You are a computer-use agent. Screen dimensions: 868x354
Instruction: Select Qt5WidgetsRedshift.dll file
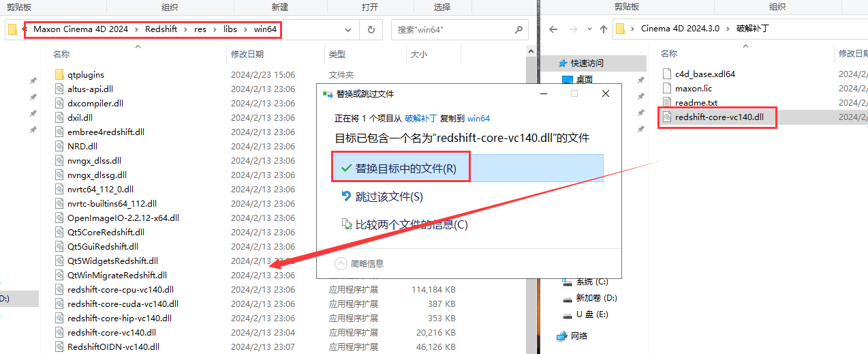pos(112,261)
